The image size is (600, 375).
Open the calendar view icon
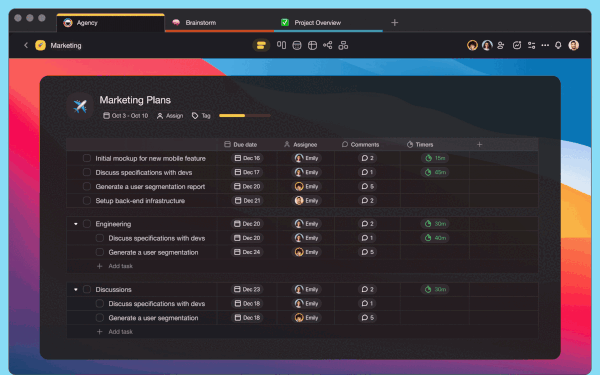point(297,46)
